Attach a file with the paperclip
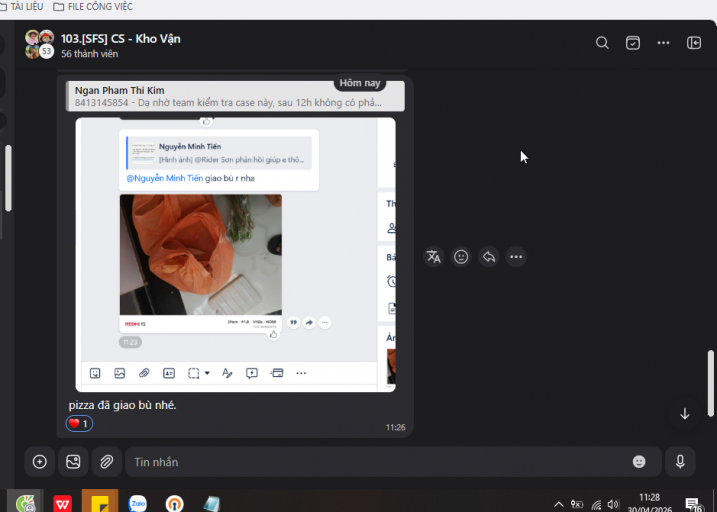The width and height of the screenshot is (717, 512). pyautogui.click(x=107, y=462)
